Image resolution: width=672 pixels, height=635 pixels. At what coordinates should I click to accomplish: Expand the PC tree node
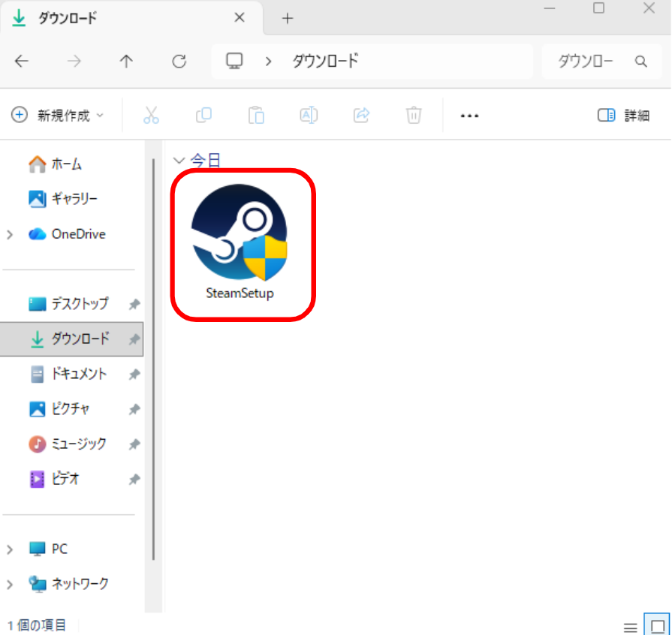tap(10, 549)
